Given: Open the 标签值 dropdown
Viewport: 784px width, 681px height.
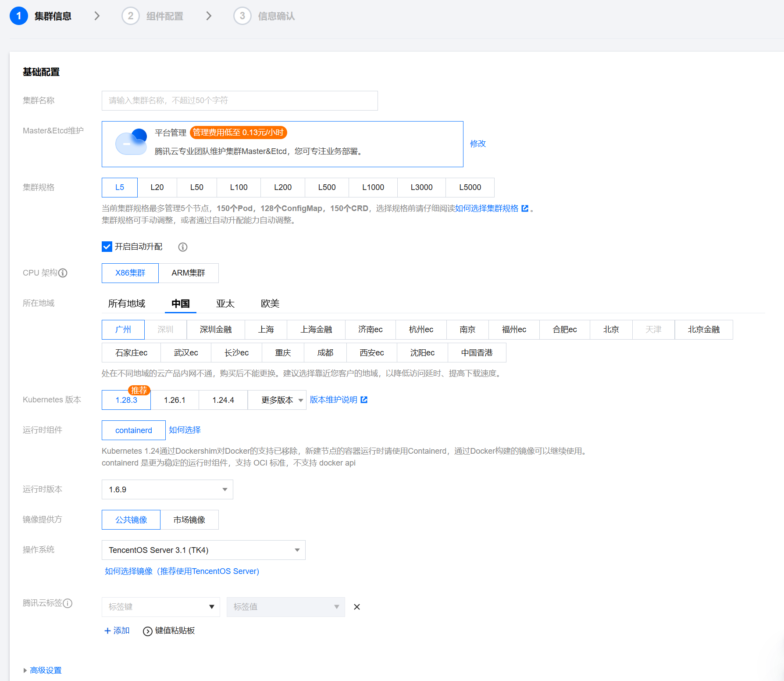Looking at the screenshot, I should click(x=286, y=607).
